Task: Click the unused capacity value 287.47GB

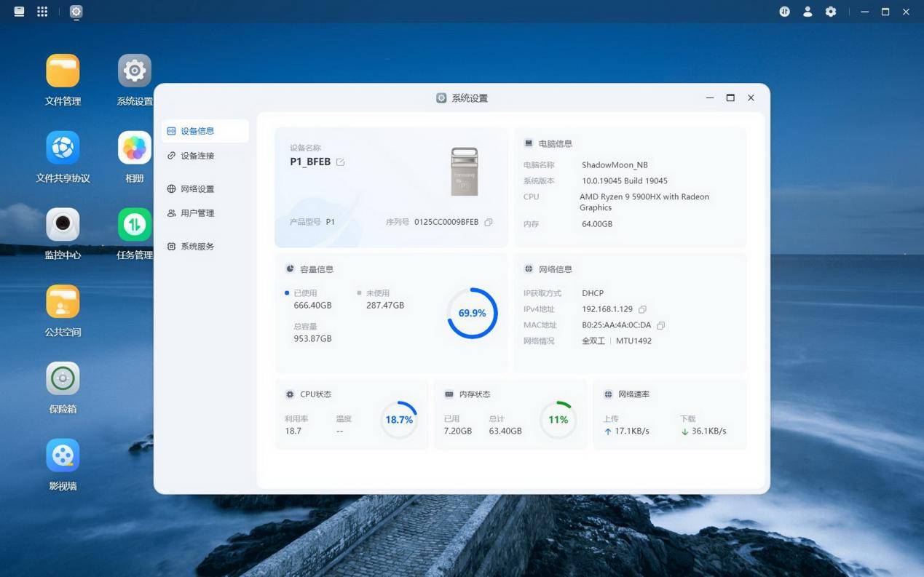Action: tap(385, 306)
